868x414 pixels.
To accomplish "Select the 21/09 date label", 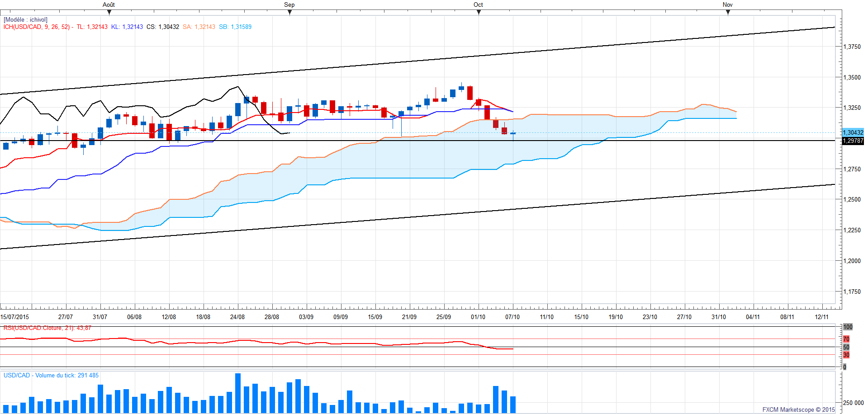I will tap(409, 317).
